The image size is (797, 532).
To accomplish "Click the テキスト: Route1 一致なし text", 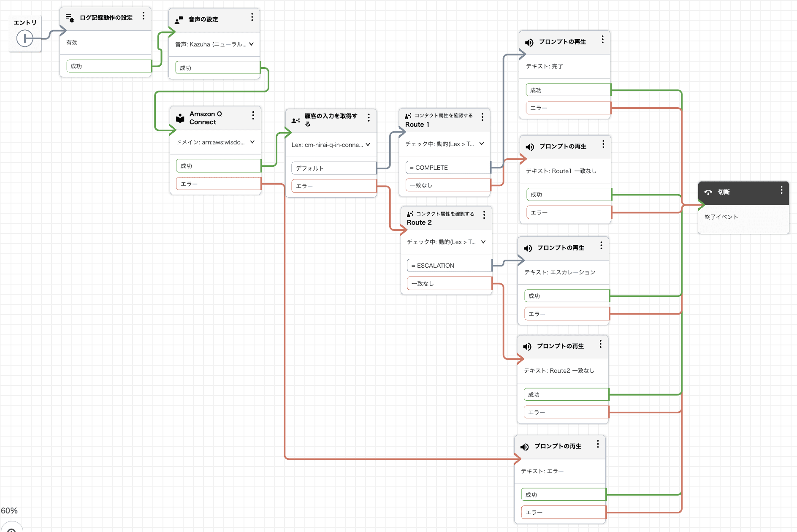I will point(561,171).
